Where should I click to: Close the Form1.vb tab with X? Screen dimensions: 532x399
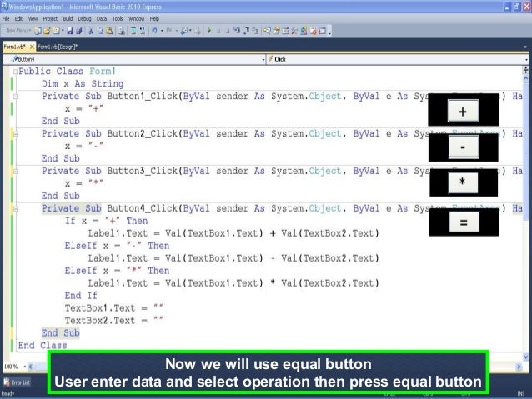pyautogui.click(x=32, y=47)
